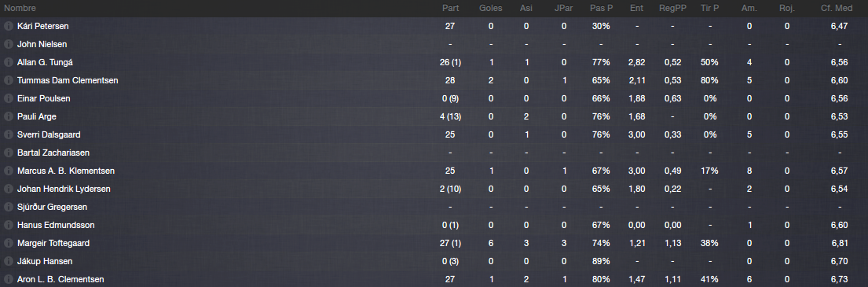Screen dimensions: 868x287
Task: Open Pauli Arge player name link
Action: pos(37,116)
